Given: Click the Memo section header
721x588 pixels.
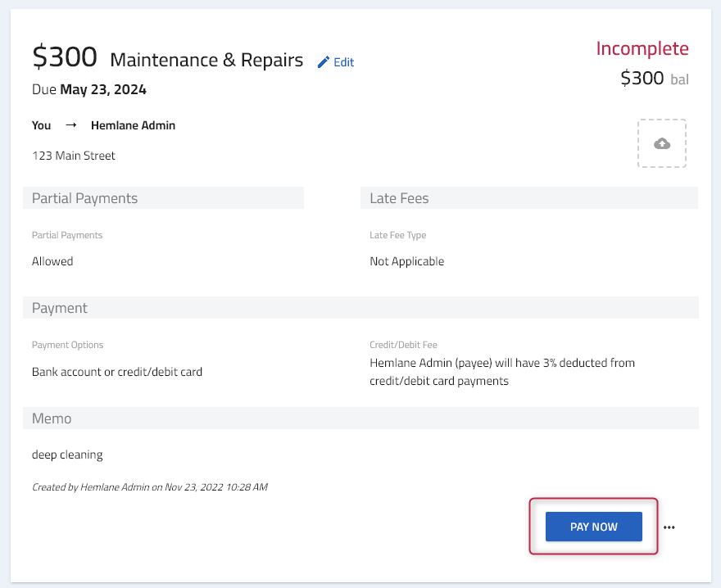Looking at the screenshot, I should 361,418.
